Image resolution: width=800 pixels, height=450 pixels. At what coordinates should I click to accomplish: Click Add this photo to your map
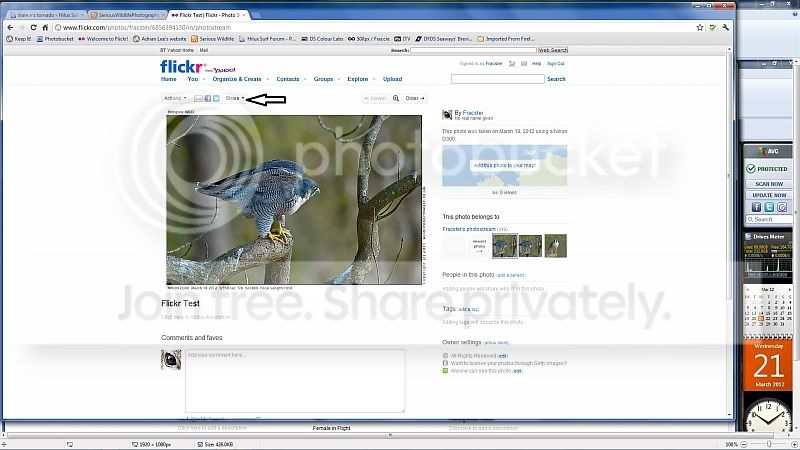(504, 165)
